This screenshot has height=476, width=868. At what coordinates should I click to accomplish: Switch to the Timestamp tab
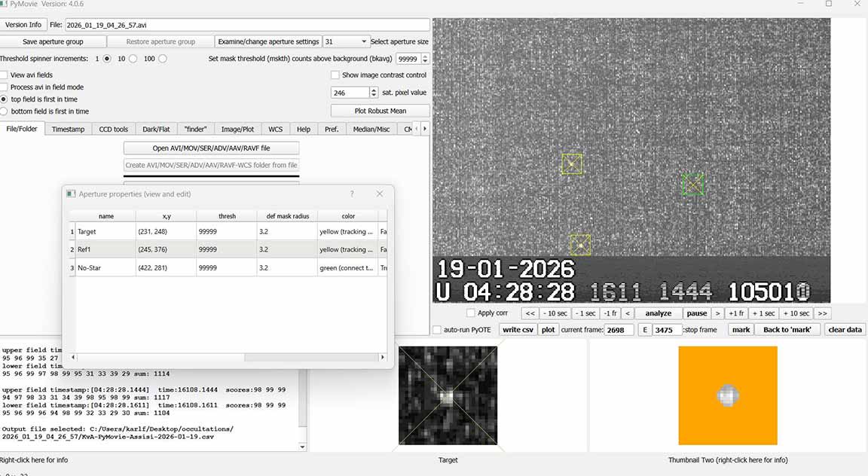pyautogui.click(x=68, y=130)
